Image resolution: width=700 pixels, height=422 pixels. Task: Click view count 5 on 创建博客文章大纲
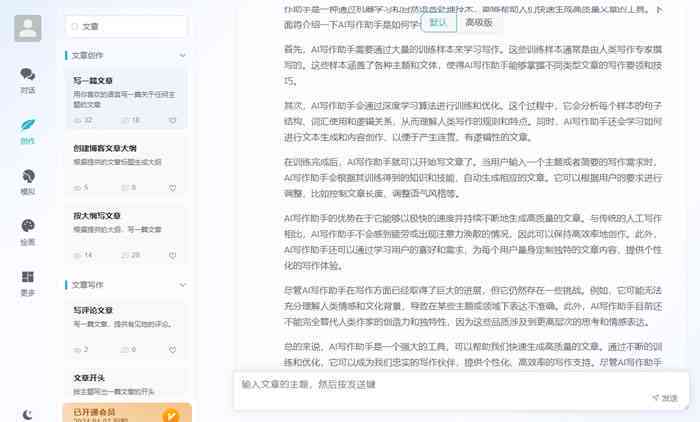coord(81,188)
